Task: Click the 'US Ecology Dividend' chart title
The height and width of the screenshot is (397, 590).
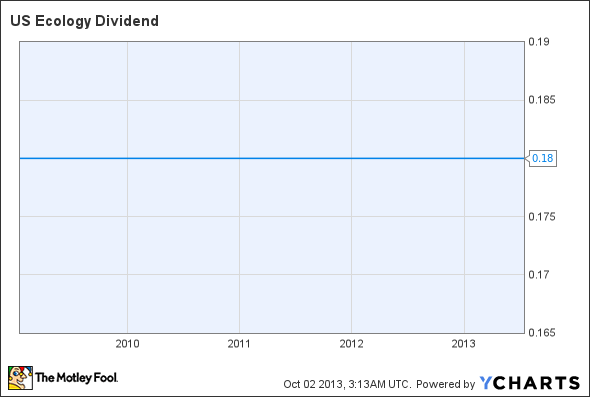Action: pyautogui.click(x=84, y=21)
